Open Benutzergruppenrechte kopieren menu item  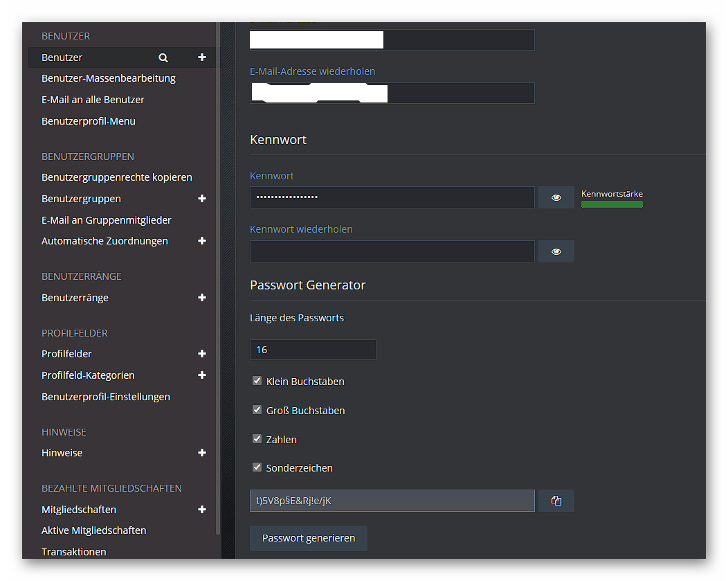coord(117,177)
